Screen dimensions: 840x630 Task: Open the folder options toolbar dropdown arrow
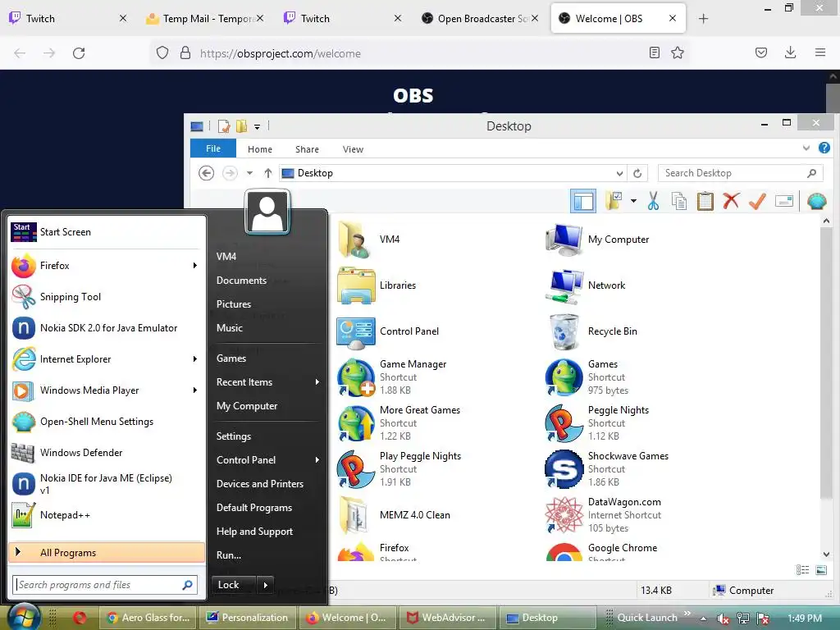(633, 202)
